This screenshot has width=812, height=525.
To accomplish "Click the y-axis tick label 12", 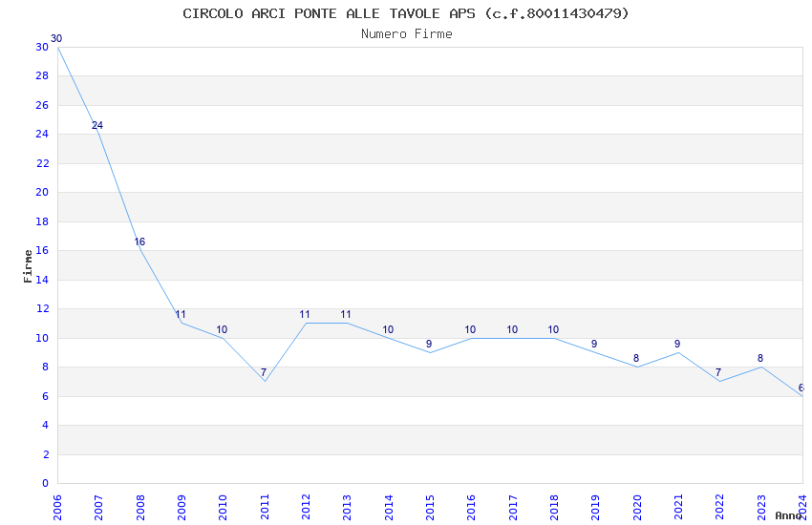I will [x=42, y=308].
